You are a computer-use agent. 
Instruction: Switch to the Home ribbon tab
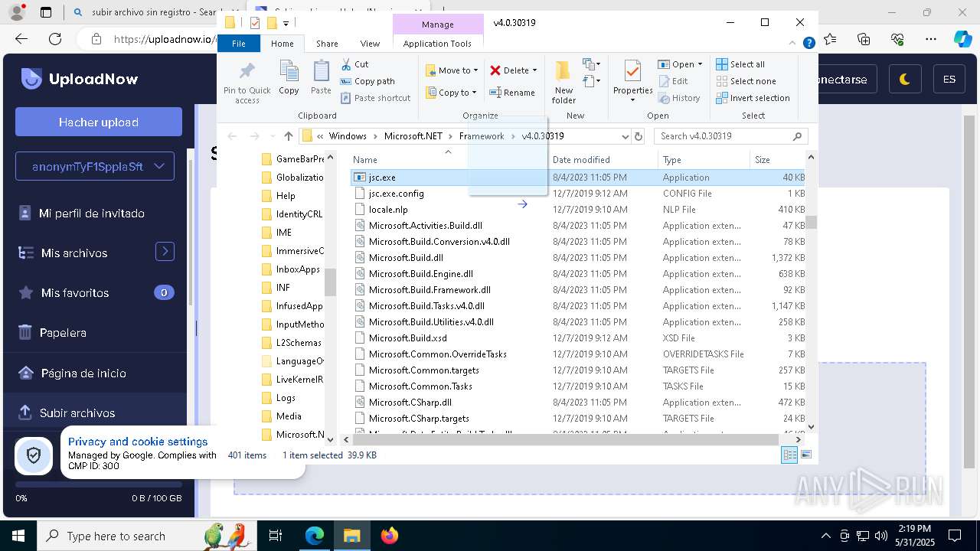click(x=282, y=44)
